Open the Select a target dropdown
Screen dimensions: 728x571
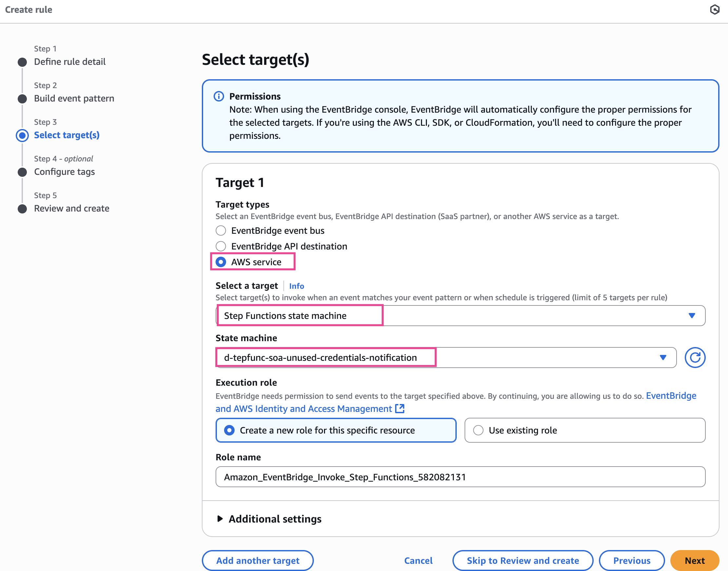[x=460, y=316]
